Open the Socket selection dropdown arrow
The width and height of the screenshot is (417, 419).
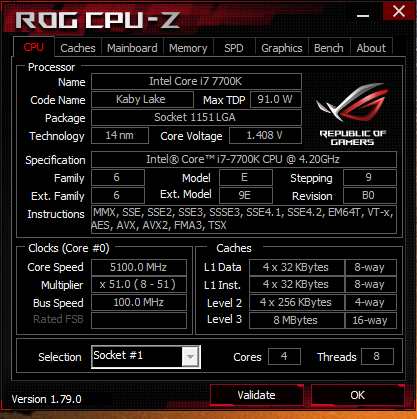click(x=190, y=357)
